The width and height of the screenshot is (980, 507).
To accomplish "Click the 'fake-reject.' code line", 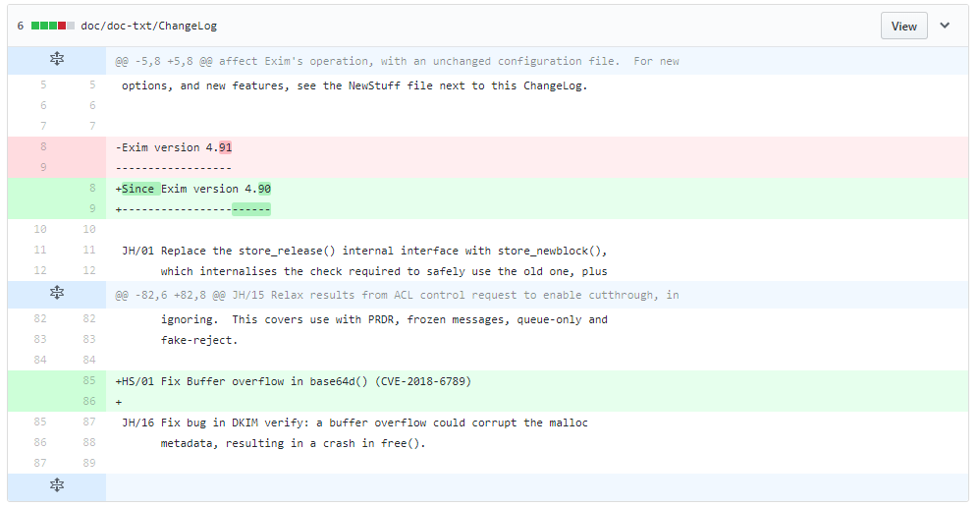I will coord(199,340).
